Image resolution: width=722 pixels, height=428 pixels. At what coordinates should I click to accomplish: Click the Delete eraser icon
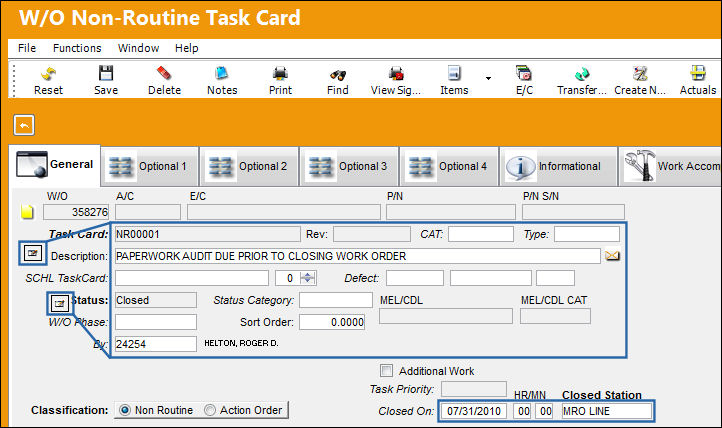click(164, 73)
